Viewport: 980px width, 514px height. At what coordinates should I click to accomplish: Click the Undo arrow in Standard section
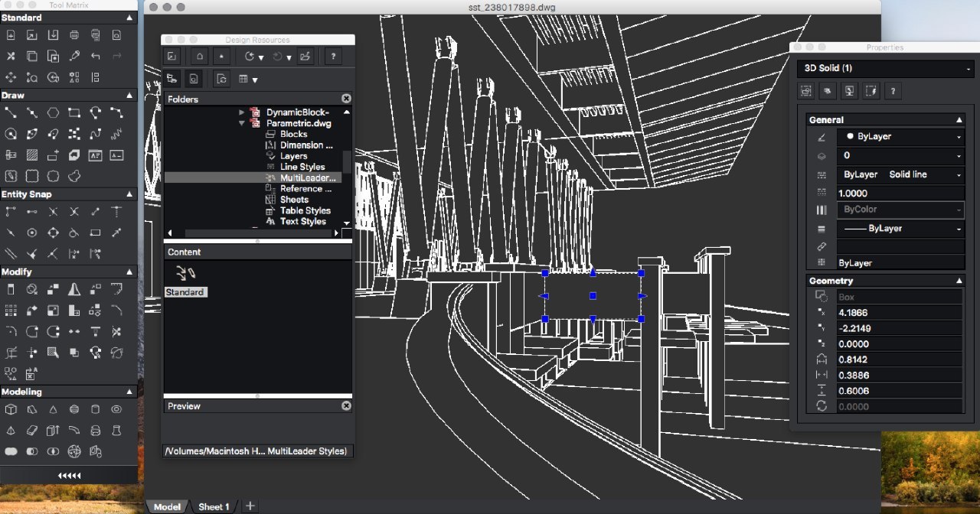96,56
